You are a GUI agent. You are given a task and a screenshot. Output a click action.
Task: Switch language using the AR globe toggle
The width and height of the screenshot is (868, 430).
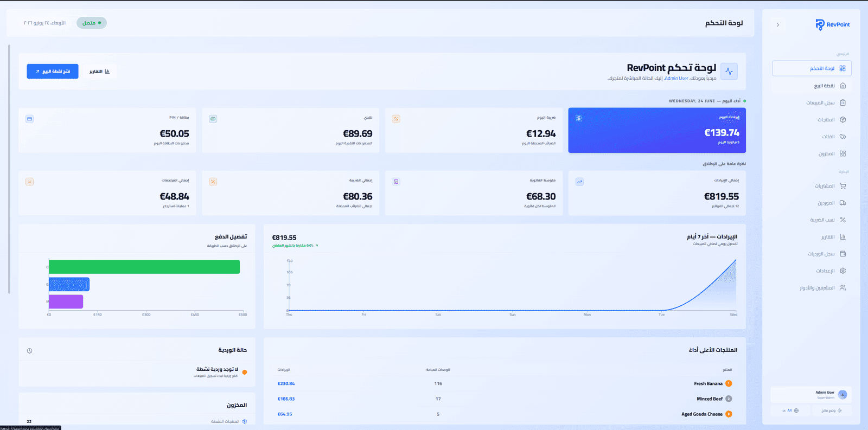coord(790,410)
